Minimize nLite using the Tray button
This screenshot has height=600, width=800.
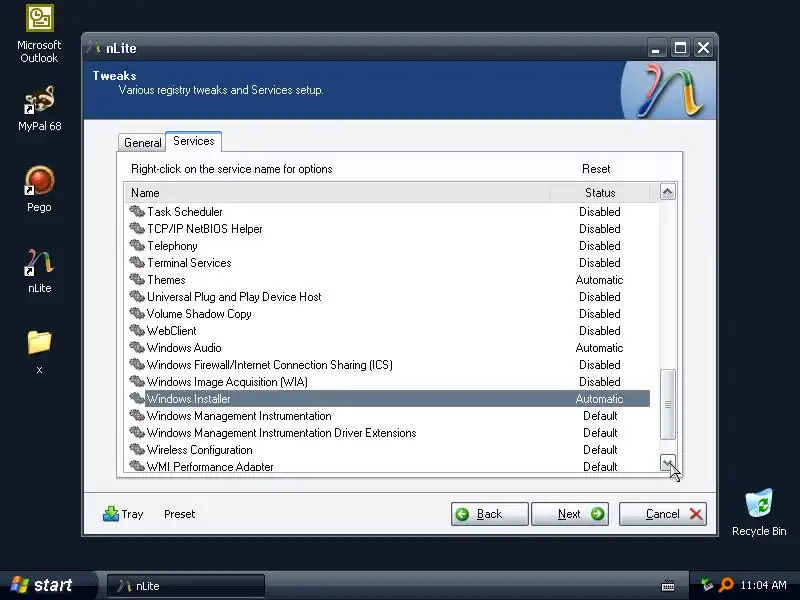click(123, 514)
